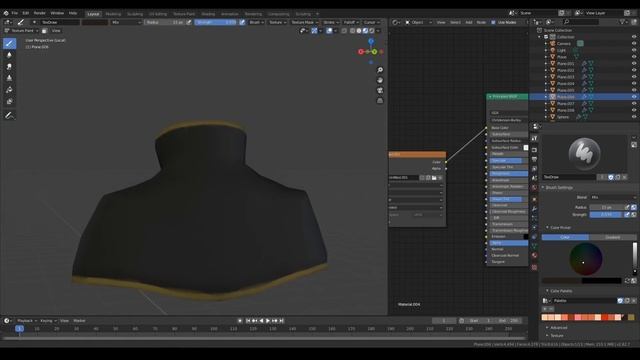
Task: Toggle visibility of Plane.004
Action: (634, 83)
